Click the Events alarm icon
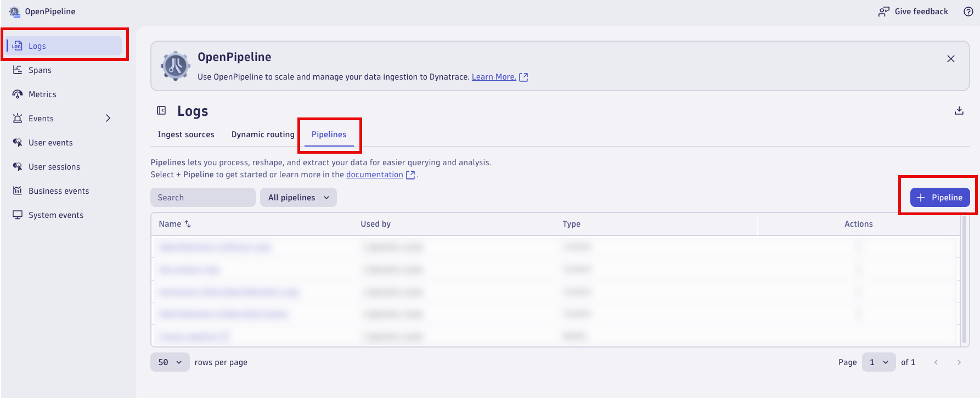 (x=18, y=118)
